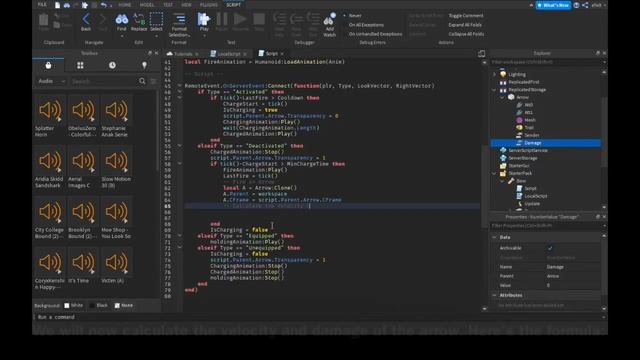Open the Toolbox Inventory grid tab
640x360 pixels.
point(80,65)
